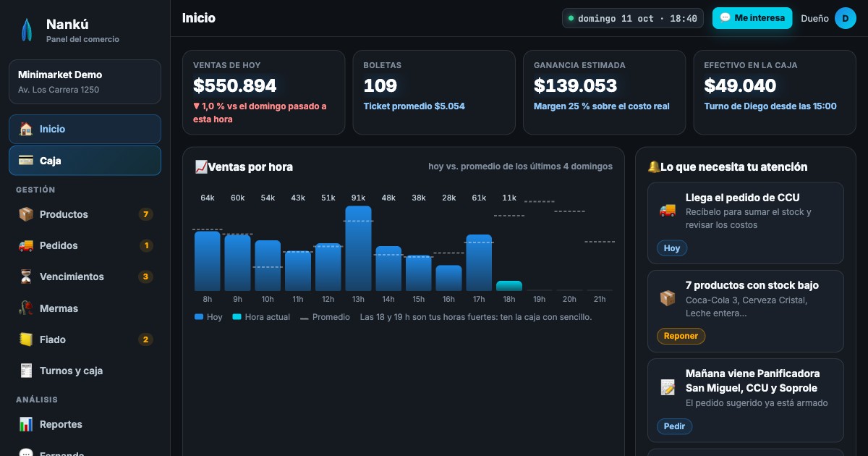Click the badge 1 next to Pedidos
Screen dimensions: 868x456
point(146,245)
